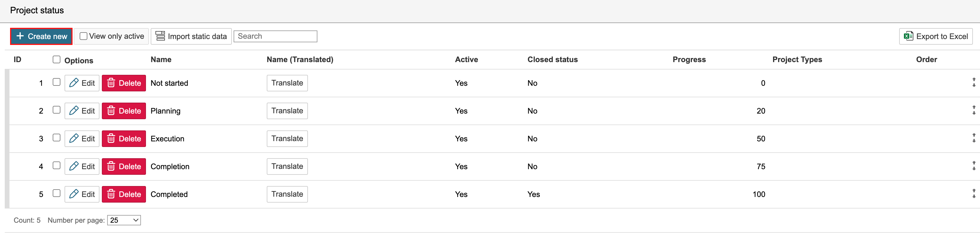Viewport: 980px width, 236px height.
Task: Click the plus icon on Create new
Action: 20,36
